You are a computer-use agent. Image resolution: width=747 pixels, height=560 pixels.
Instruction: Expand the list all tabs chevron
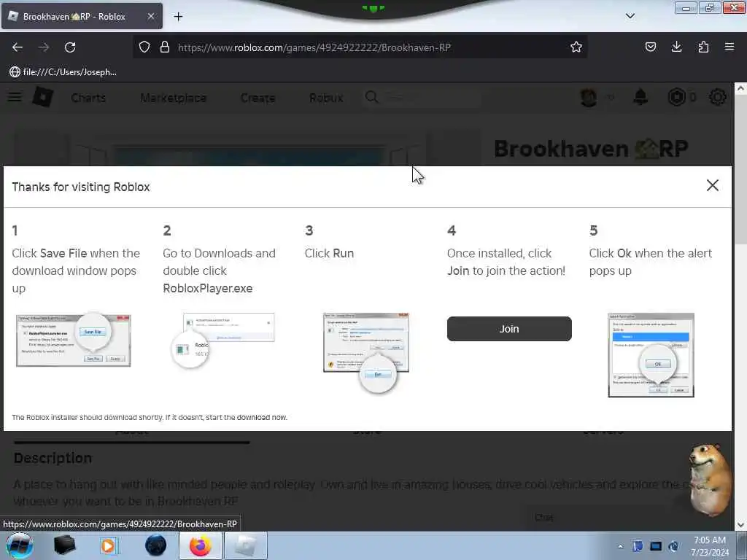pos(630,16)
